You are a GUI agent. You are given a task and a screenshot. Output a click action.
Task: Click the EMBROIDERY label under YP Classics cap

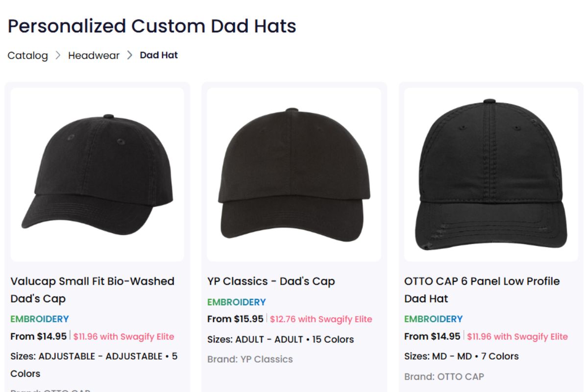pyautogui.click(x=236, y=302)
